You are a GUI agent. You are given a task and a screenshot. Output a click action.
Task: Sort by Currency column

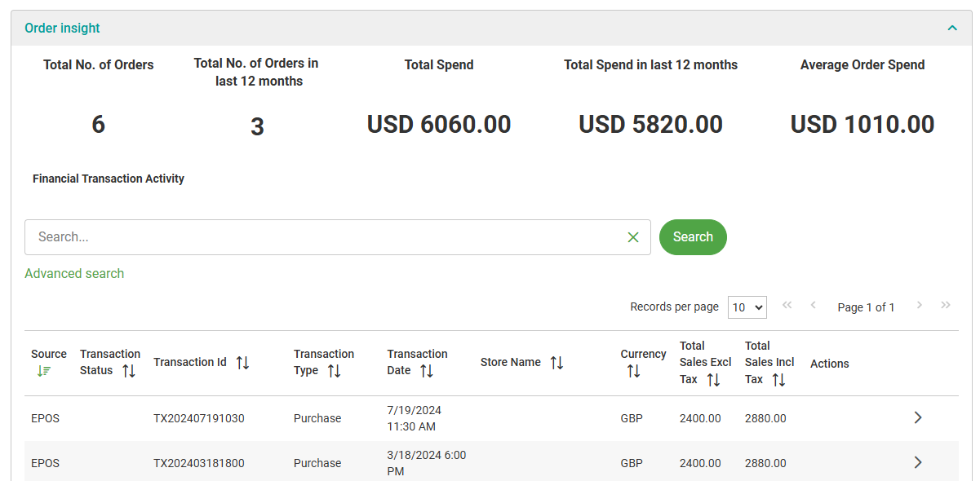(633, 371)
